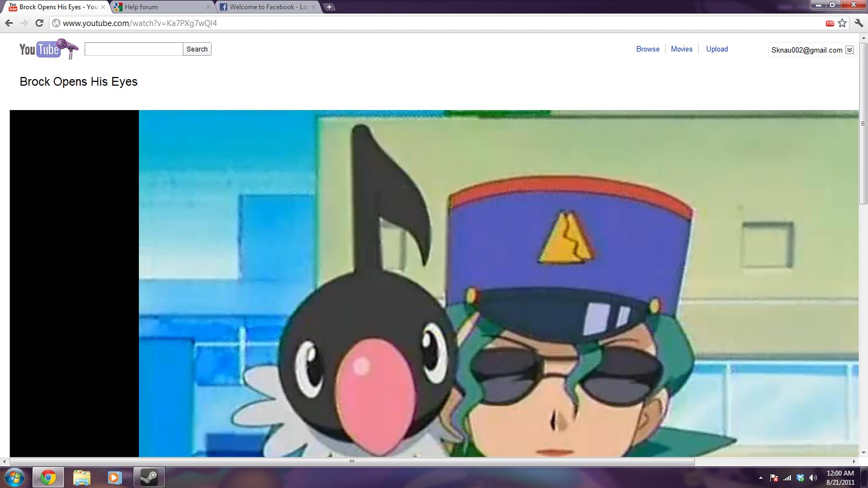The width and height of the screenshot is (868, 488).
Task: Click the vertical page scrollbar thumb
Action: 863,123
